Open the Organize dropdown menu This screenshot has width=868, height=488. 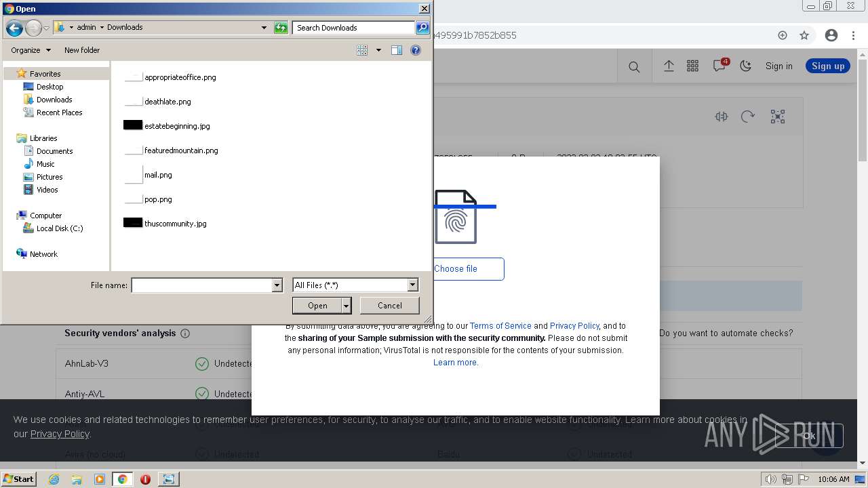(31, 50)
